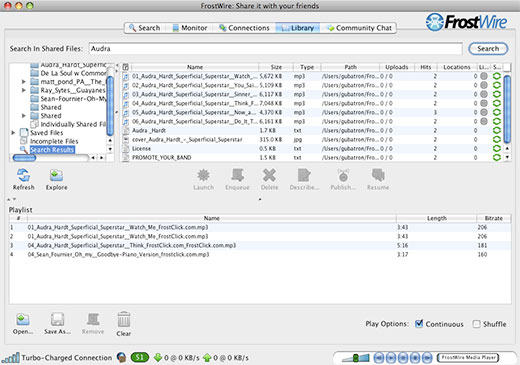Select playlist track 3, 04_Audra_Hardt Think
The width and height of the screenshot is (520, 365).
pyautogui.click(x=260, y=245)
